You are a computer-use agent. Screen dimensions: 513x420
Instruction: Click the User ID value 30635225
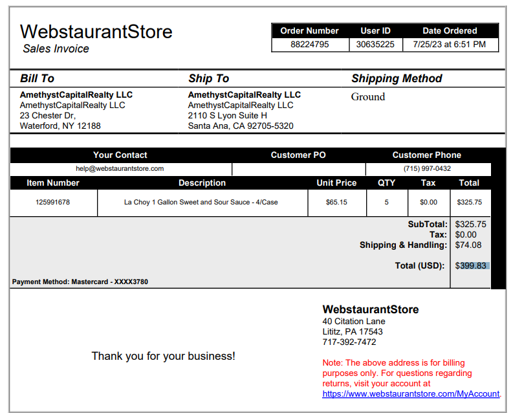(x=375, y=45)
